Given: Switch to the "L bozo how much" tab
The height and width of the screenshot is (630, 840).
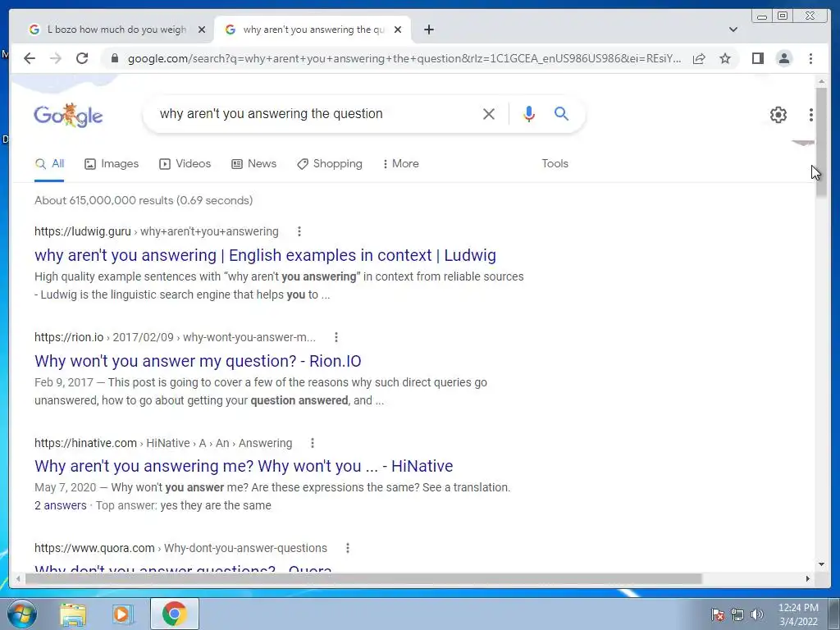Looking at the screenshot, I should (116, 30).
